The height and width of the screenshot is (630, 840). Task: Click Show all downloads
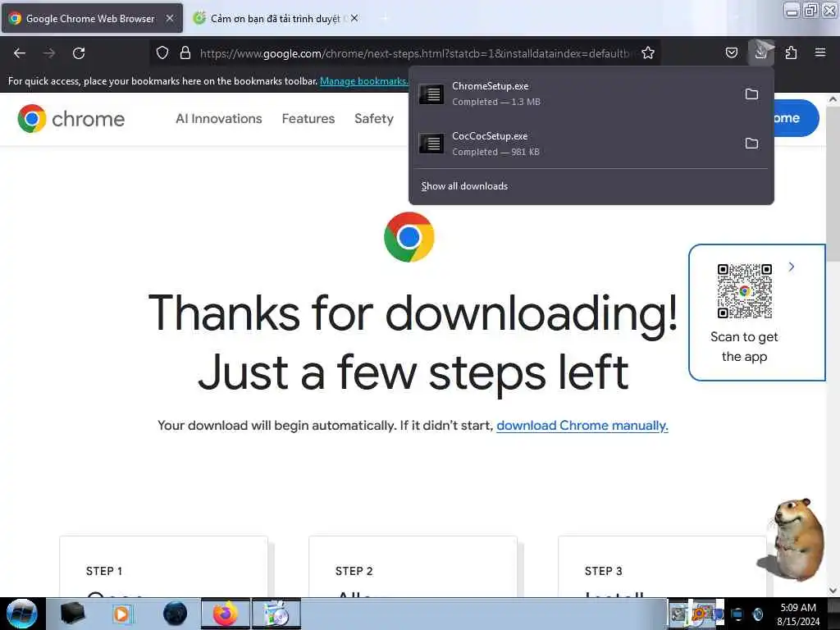[x=464, y=186]
